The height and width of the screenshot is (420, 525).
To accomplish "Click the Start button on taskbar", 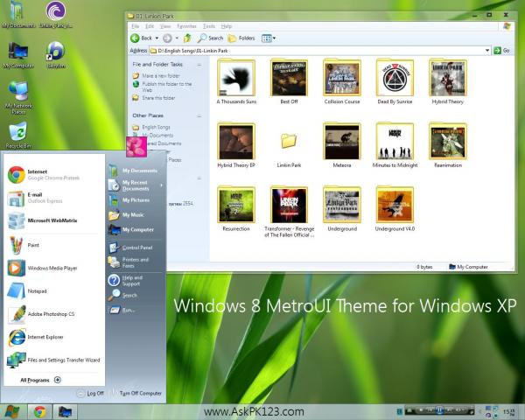I will pos(12,411).
